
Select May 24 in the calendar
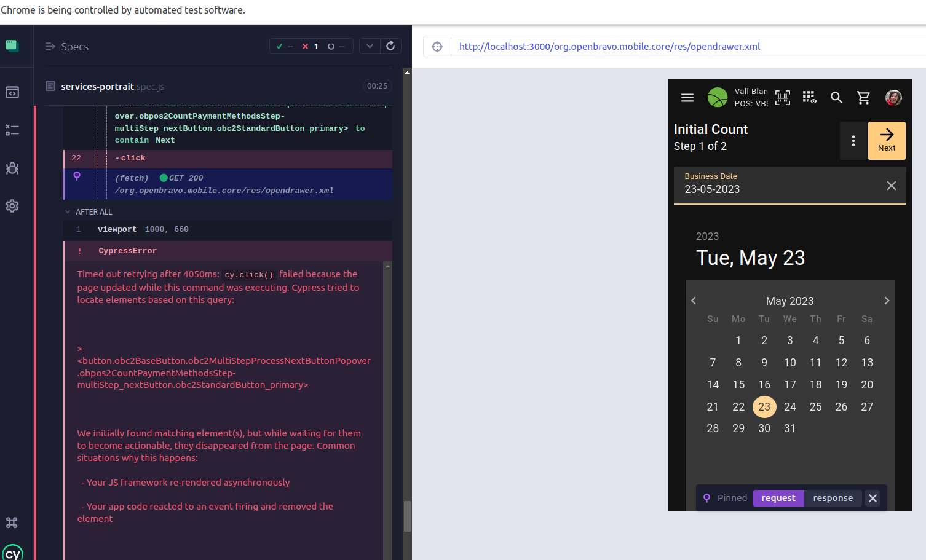click(x=789, y=407)
